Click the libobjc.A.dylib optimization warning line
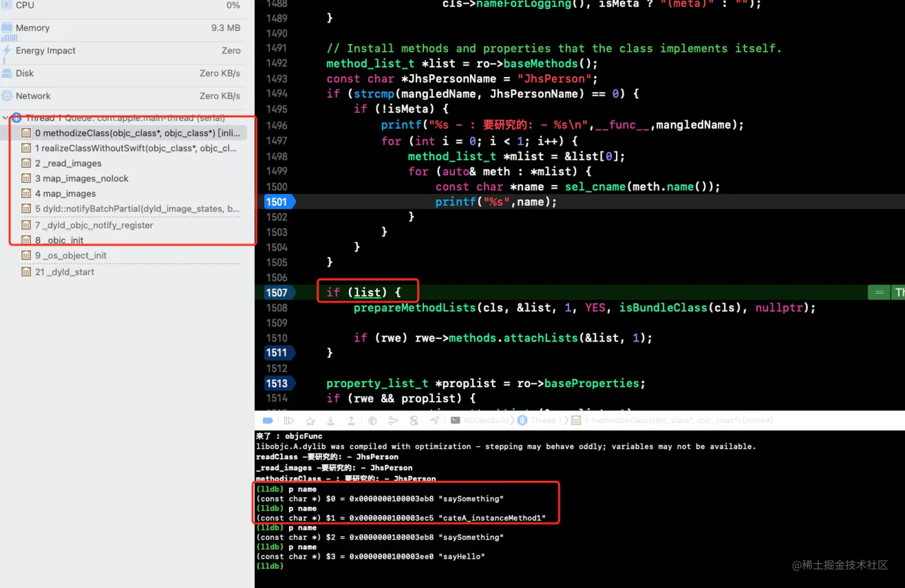This screenshot has width=905, height=588. (506, 447)
